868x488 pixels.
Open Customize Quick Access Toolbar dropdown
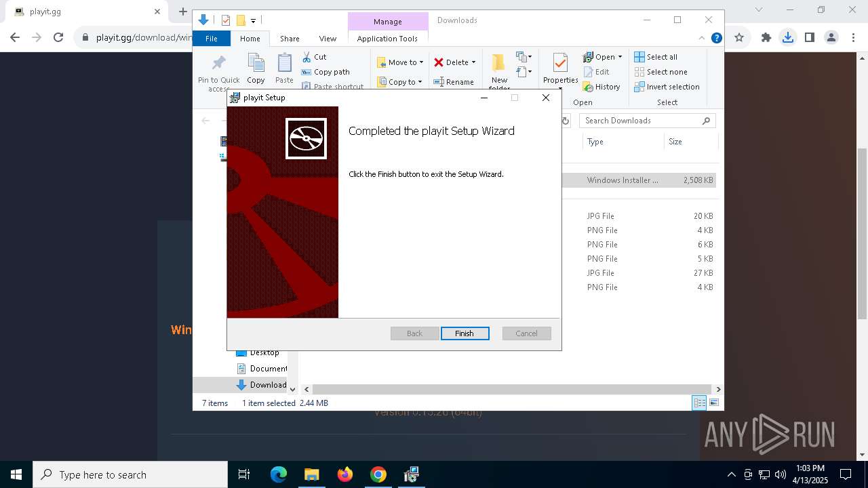tap(253, 20)
